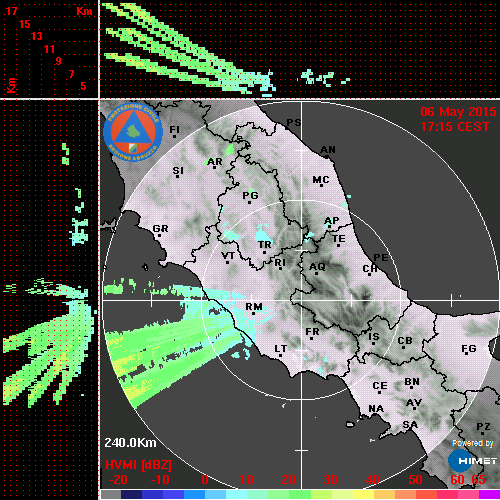The height and width of the screenshot is (500, 500).
Task: Click the 'Powered by' text
Action: coord(472,443)
